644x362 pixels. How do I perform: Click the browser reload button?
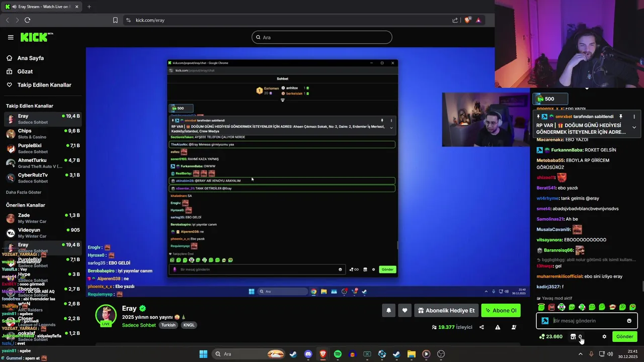pyautogui.click(x=27, y=20)
